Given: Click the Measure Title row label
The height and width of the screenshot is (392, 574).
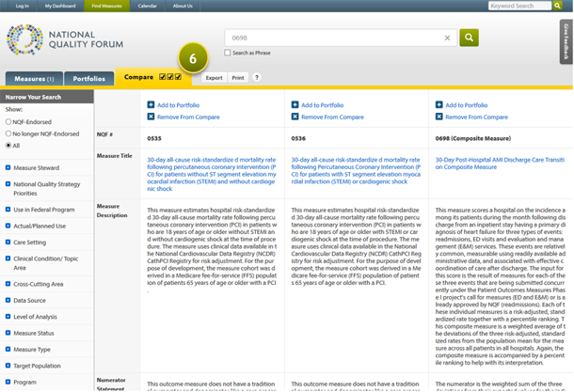Looking at the screenshot, I should (114, 155).
